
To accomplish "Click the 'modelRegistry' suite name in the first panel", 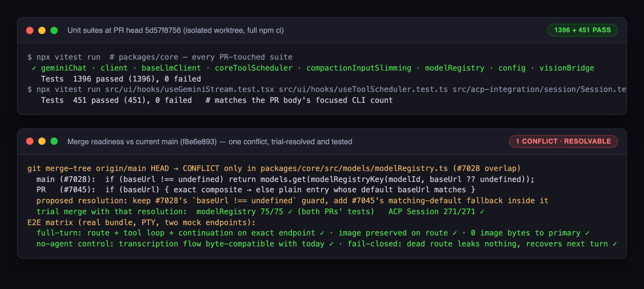I will click(x=455, y=68).
